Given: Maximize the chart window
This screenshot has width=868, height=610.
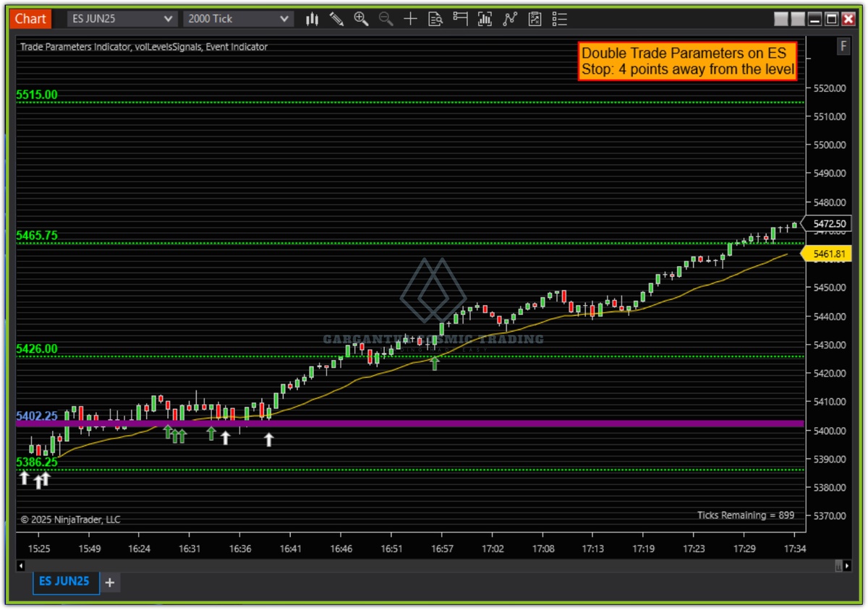Looking at the screenshot, I should pyautogui.click(x=832, y=20).
